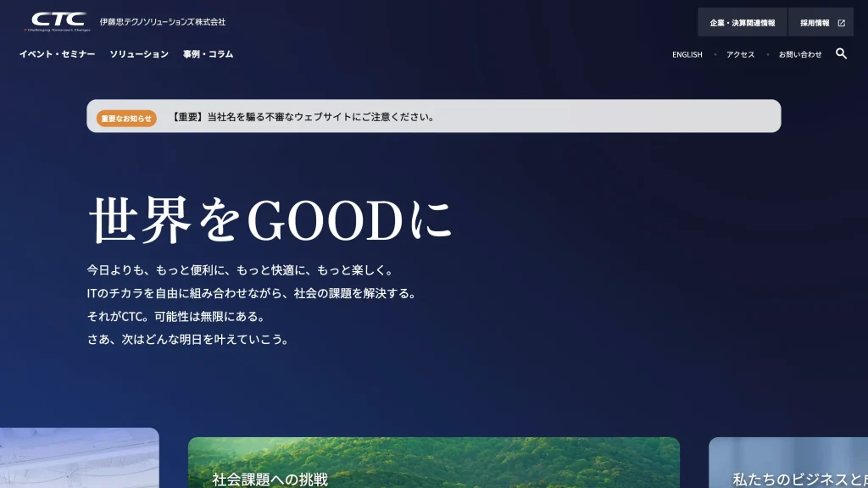This screenshot has width=868, height=488.
Task: Open the アクセス page
Action: click(x=740, y=54)
